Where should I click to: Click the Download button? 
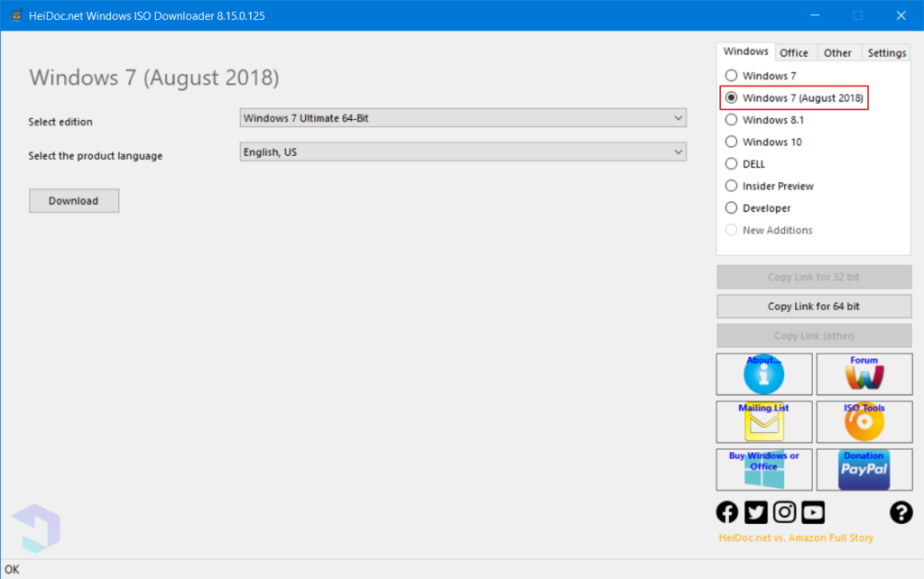[x=73, y=200]
